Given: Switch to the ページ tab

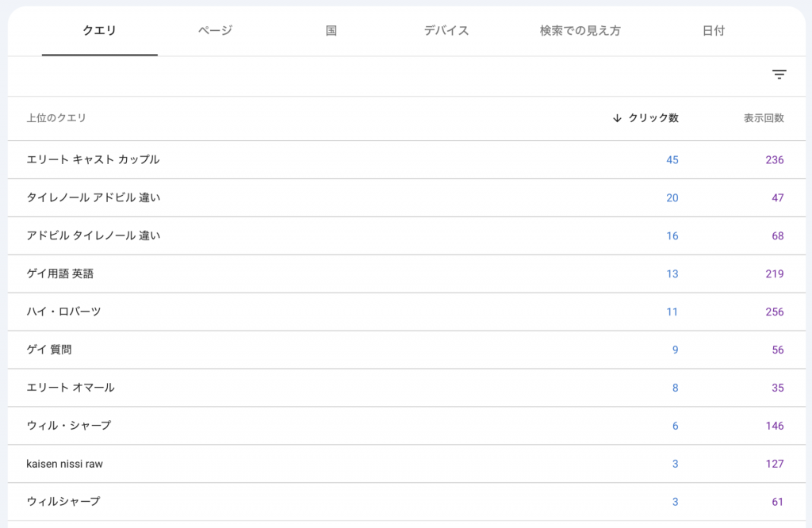Looking at the screenshot, I should click(x=215, y=31).
